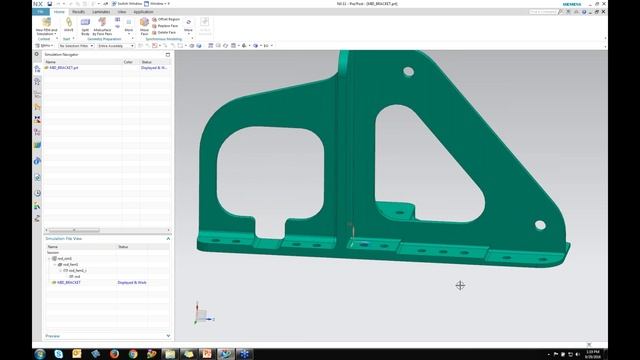Select MBD_BRACKET in Simulation File View
The height and width of the screenshot is (360, 640).
pyautogui.click(x=69, y=282)
